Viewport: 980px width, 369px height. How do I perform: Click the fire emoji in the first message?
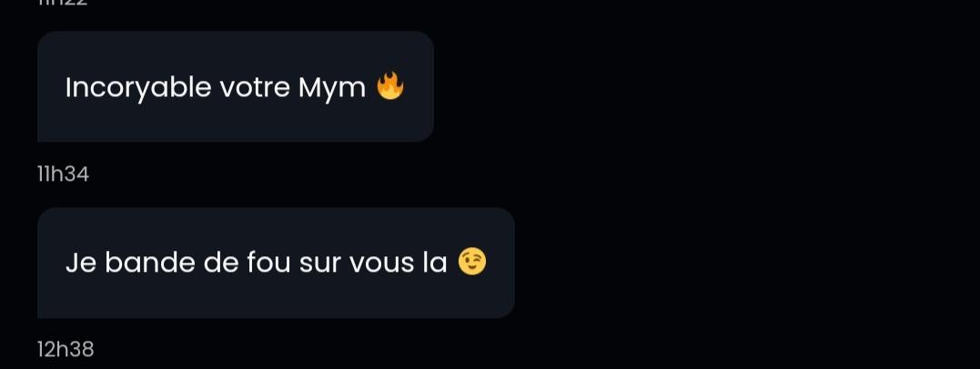390,86
